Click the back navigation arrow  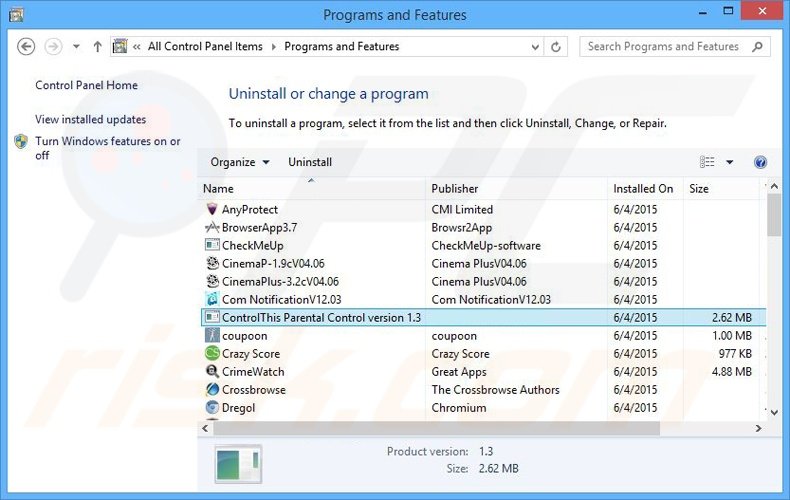pos(26,47)
